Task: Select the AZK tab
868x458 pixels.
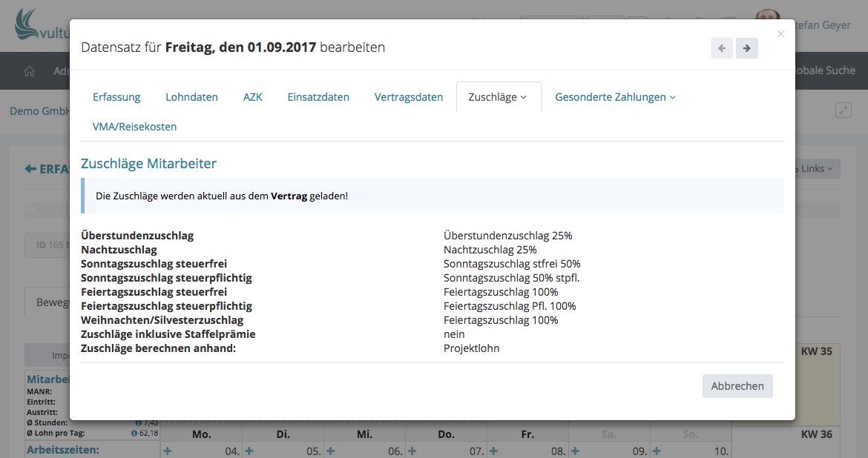Action: click(252, 97)
